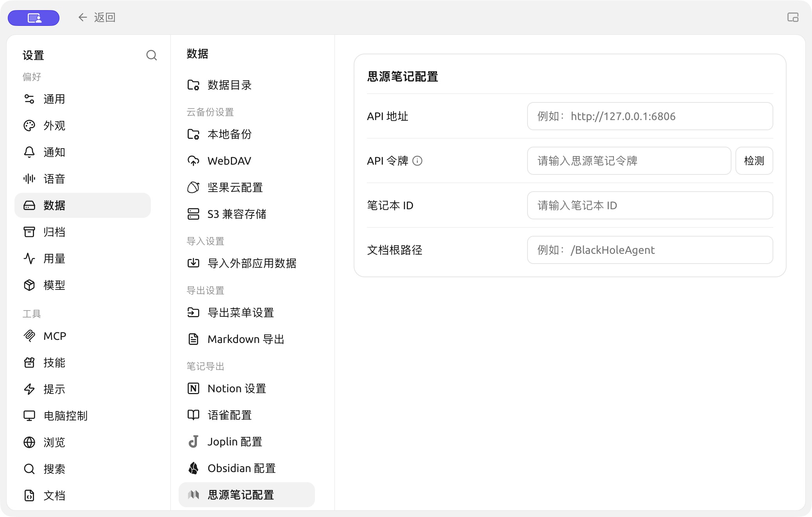812x517 pixels.
Task: Select 思源笔记配置 in data list
Action: (x=247, y=495)
